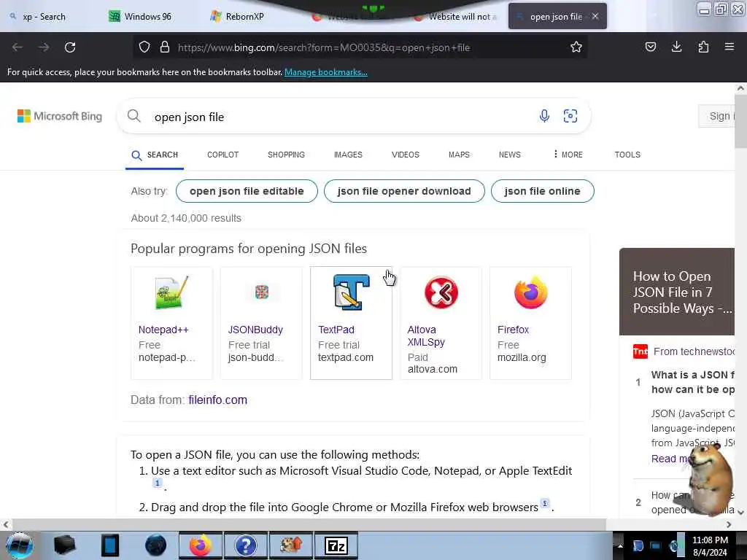The width and height of the screenshot is (747, 560).
Task: Open the Images search tab
Action: [x=348, y=155]
